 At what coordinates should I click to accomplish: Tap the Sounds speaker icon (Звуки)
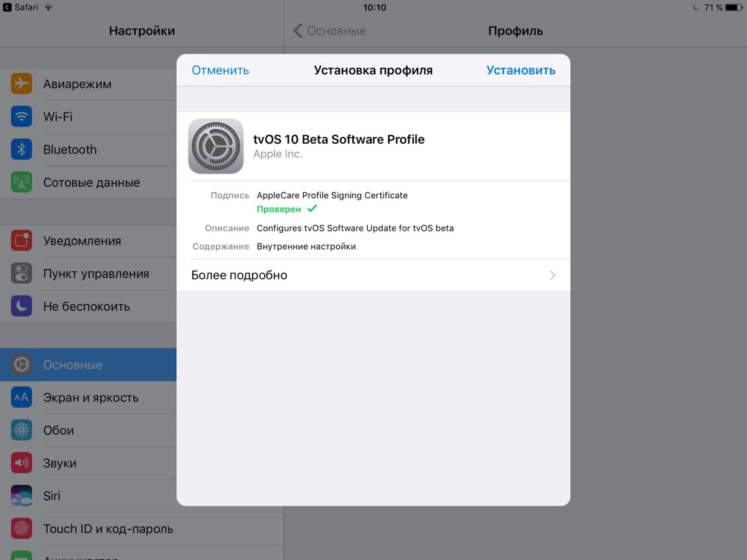(21, 463)
